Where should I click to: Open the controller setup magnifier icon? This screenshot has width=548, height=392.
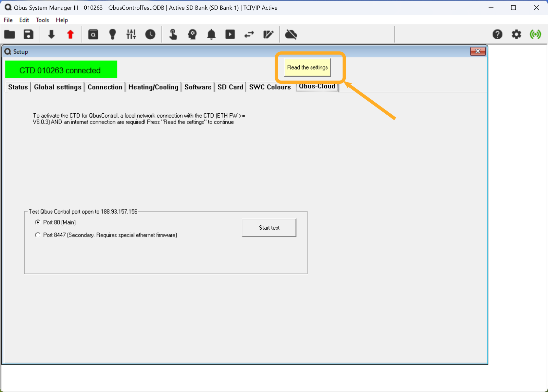(x=93, y=34)
